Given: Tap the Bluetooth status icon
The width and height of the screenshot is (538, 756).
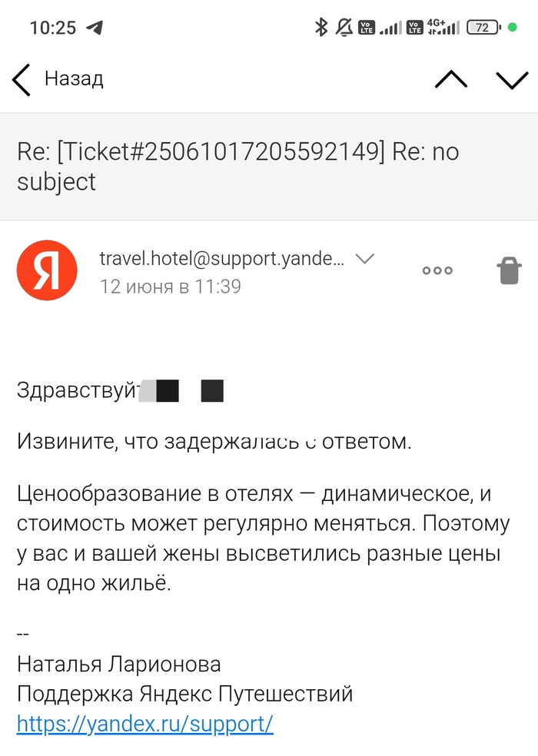Looking at the screenshot, I should tap(321, 28).
